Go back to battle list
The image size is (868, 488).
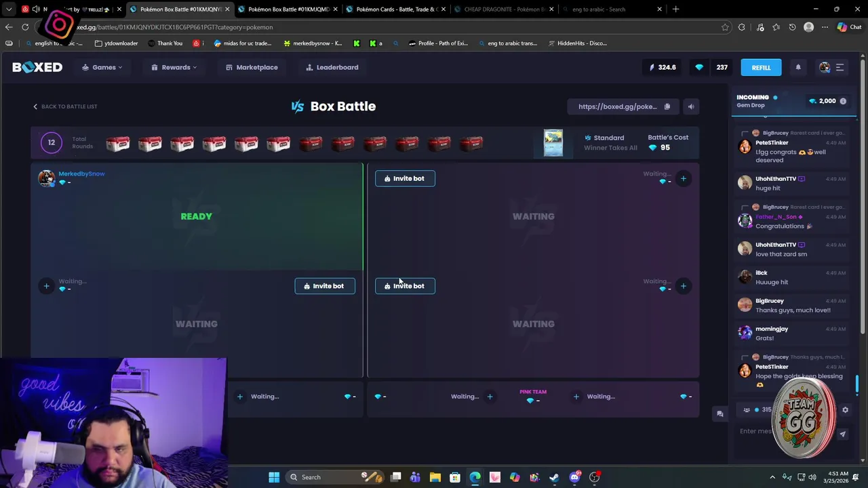point(65,106)
